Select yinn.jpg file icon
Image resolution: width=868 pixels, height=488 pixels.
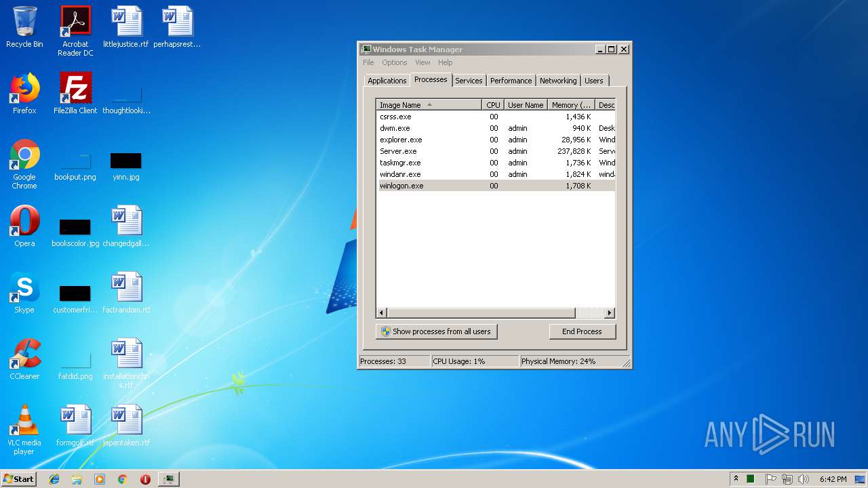pos(126,167)
